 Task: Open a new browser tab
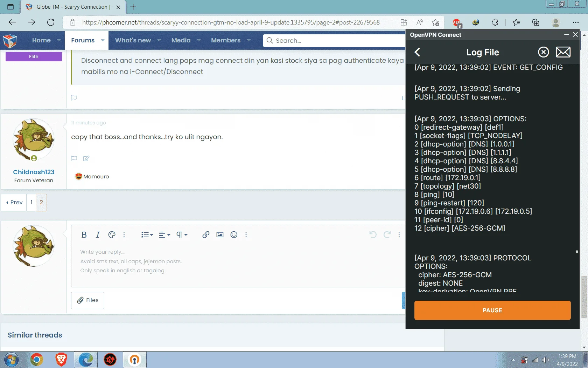click(x=133, y=7)
